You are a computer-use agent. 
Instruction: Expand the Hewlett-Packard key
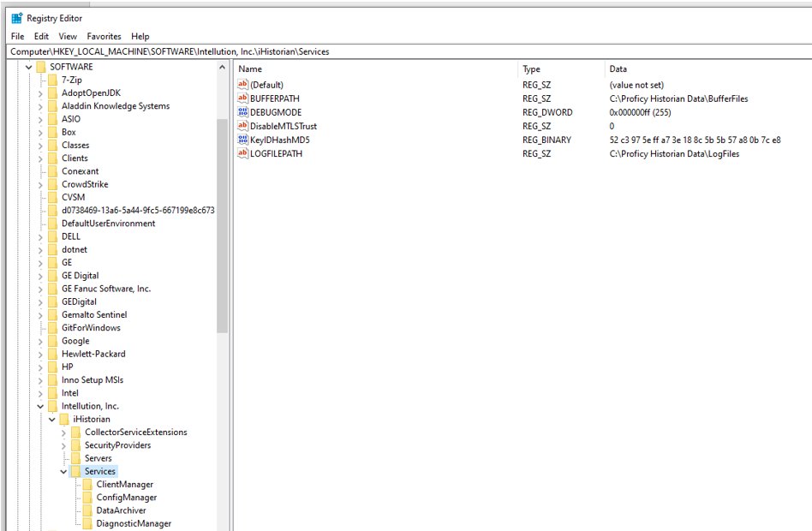40,355
